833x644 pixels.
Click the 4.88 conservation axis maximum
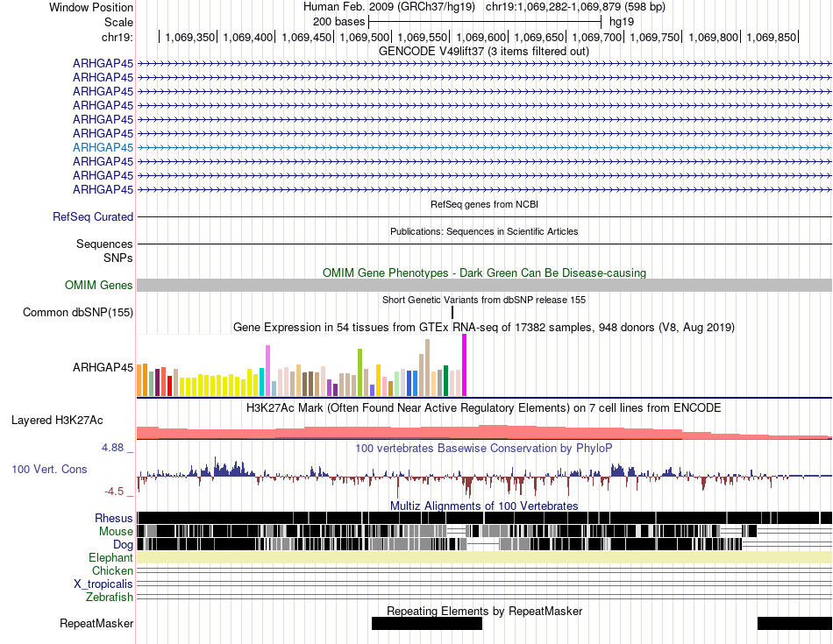point(112,448)
